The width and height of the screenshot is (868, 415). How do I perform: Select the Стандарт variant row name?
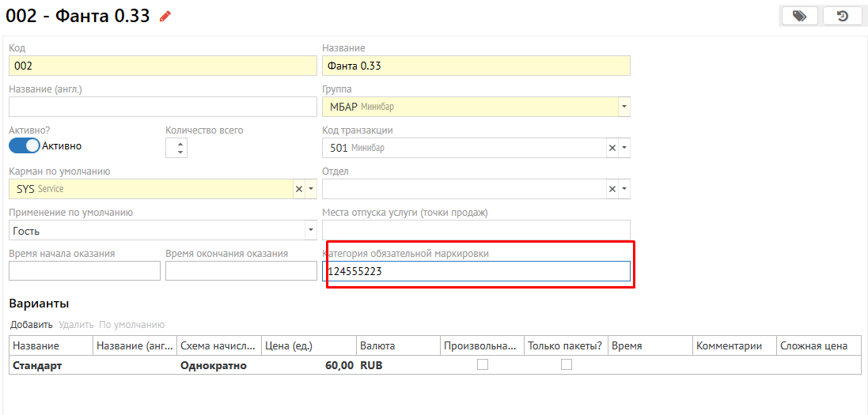pos(37,365)
